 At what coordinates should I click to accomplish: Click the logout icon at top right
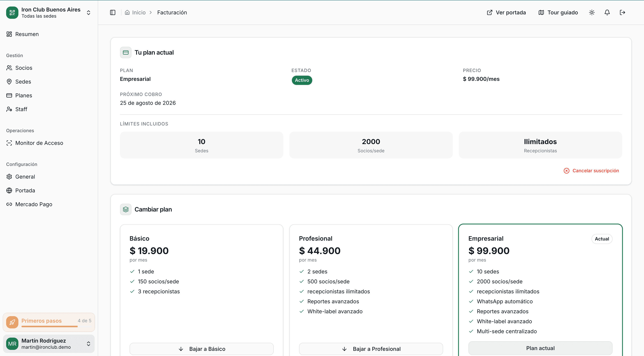click(623, 12)
